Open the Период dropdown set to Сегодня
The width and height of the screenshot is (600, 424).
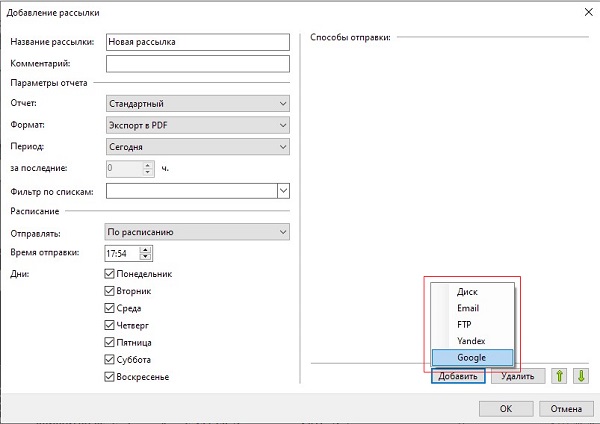pyautogui.click(x=198, y=147)
